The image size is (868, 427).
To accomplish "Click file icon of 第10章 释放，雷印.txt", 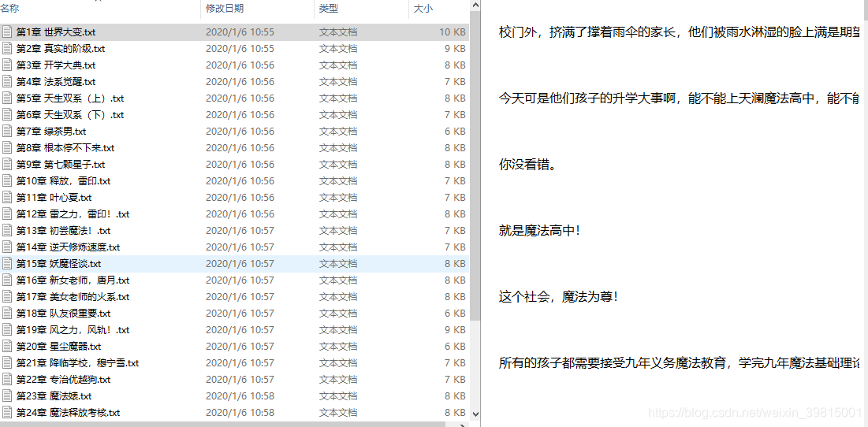I will (x=6, y=181).
